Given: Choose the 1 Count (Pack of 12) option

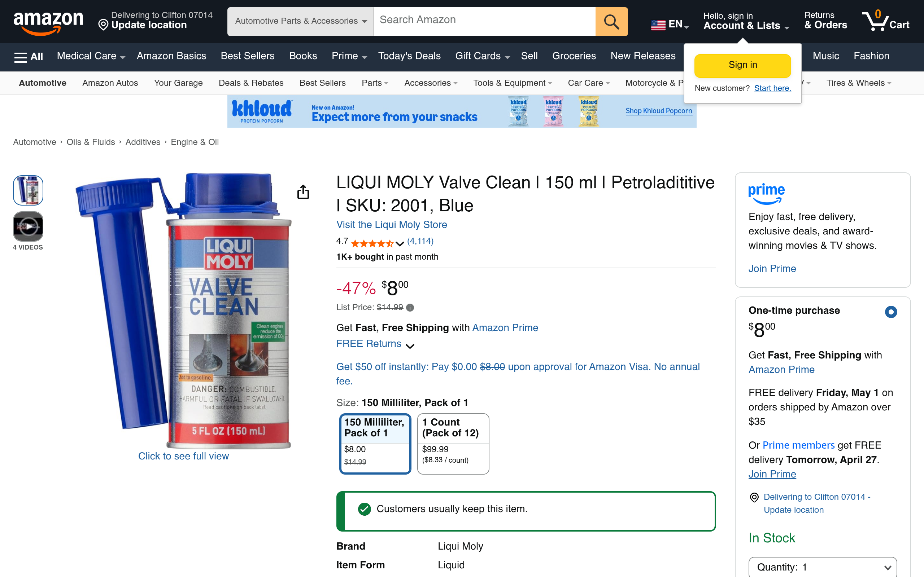Looking at the screenshot, I should (x=453, y=444).
